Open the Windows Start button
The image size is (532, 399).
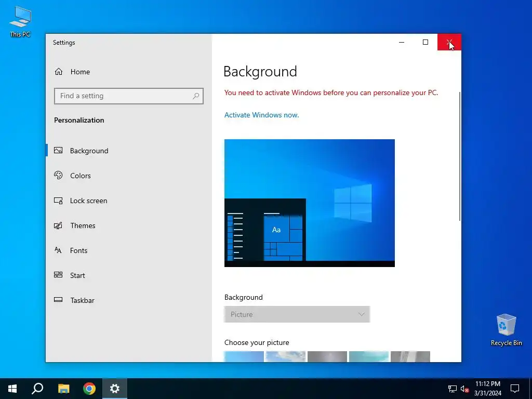pos(12,389)
